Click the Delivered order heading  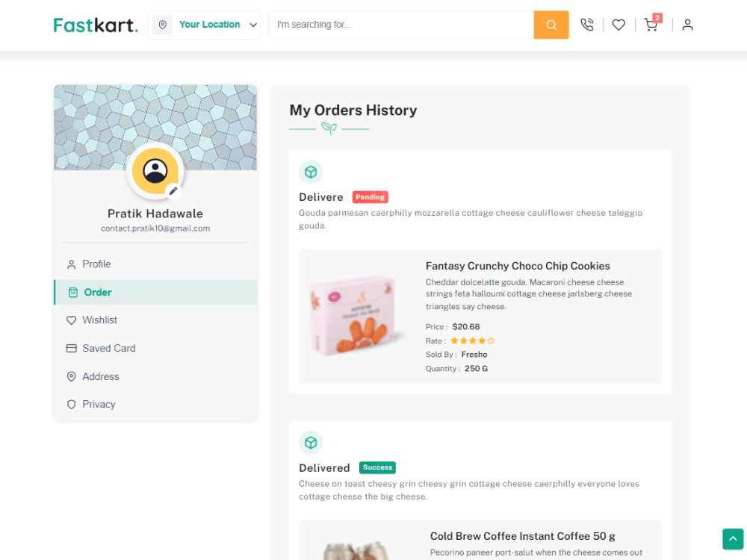pyautogui.click(x=324, y=468)
